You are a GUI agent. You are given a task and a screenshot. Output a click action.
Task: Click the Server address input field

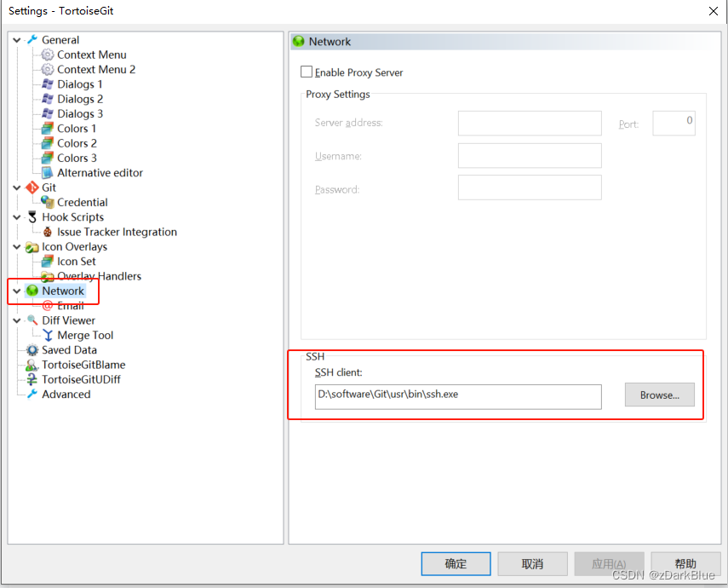530,124
